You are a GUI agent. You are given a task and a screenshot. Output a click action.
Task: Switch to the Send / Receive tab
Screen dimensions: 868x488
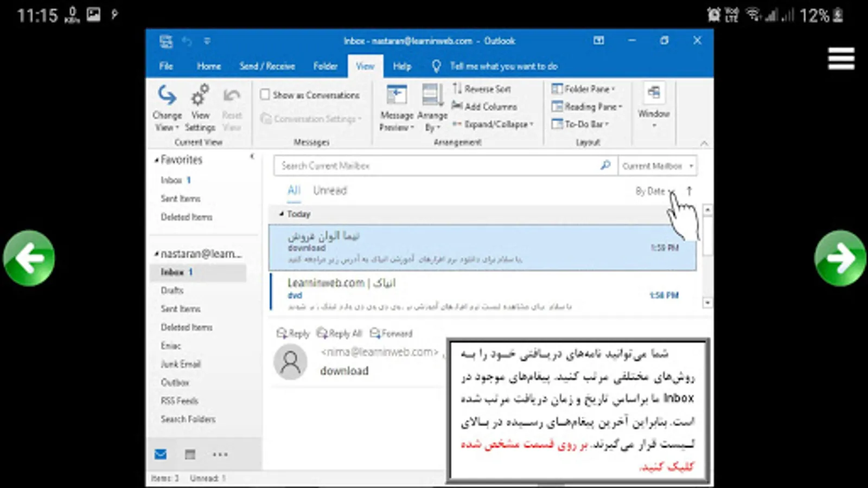click(267, 66)
